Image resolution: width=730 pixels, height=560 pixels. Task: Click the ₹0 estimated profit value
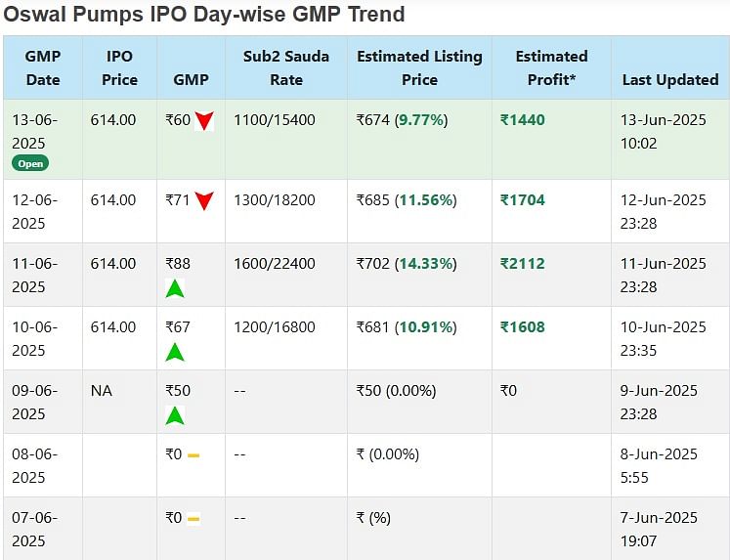[x=508, y=391]
